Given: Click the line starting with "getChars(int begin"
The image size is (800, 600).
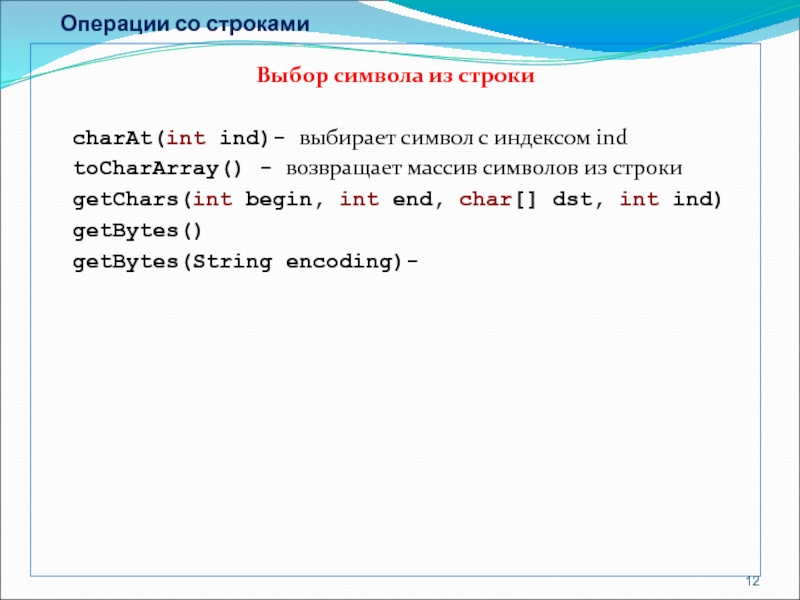Looking at the screenshot, I should click(397, 199).
